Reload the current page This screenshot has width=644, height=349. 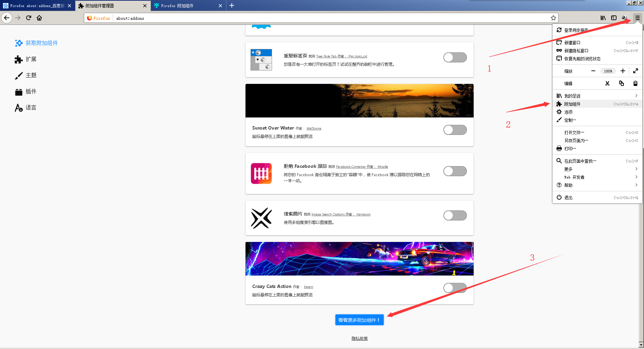(x=29, y=18)
